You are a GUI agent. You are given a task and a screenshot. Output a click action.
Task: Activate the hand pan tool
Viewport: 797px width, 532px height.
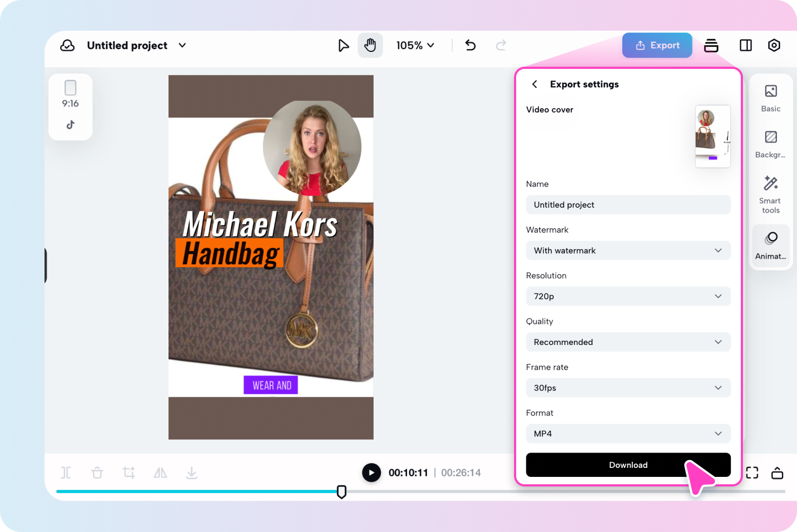point(370,46)
